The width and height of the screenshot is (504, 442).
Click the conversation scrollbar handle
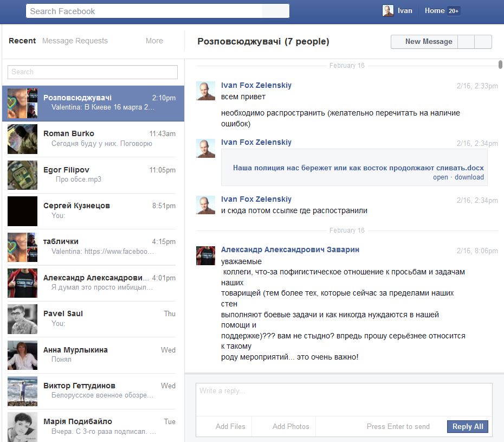(x=500, y=65)
